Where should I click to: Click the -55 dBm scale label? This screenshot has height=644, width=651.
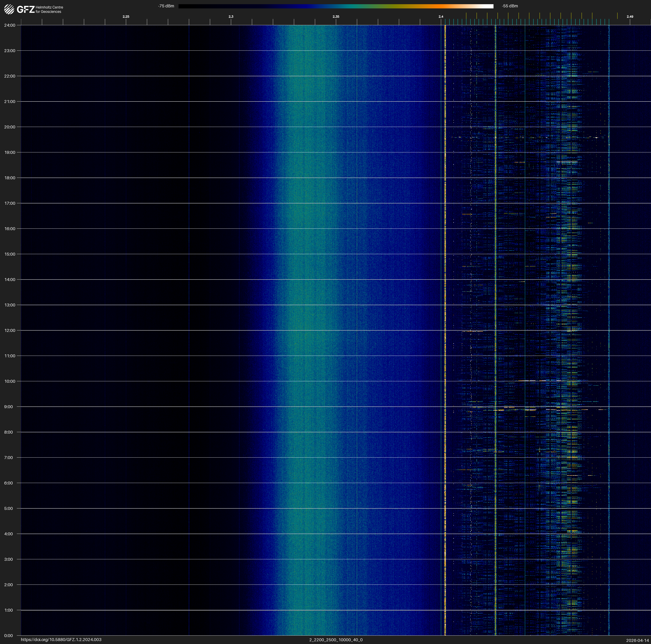pyautogui.click(x=510, y=6)
